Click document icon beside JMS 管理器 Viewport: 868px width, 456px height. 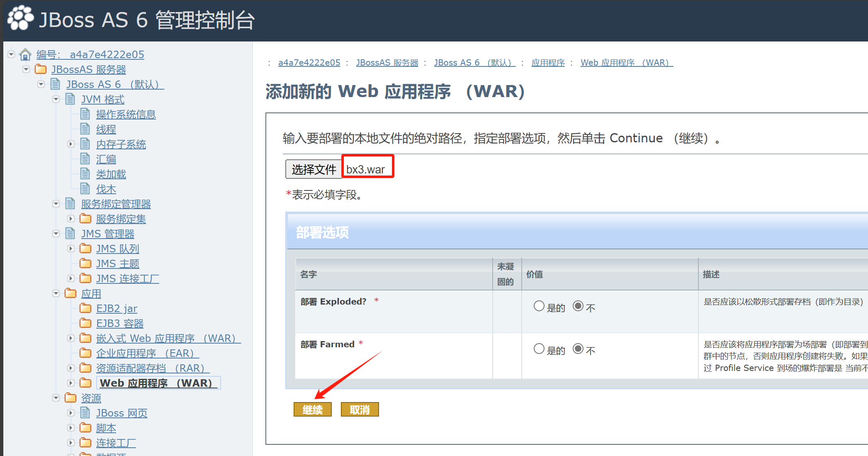[x=70, y=233]
